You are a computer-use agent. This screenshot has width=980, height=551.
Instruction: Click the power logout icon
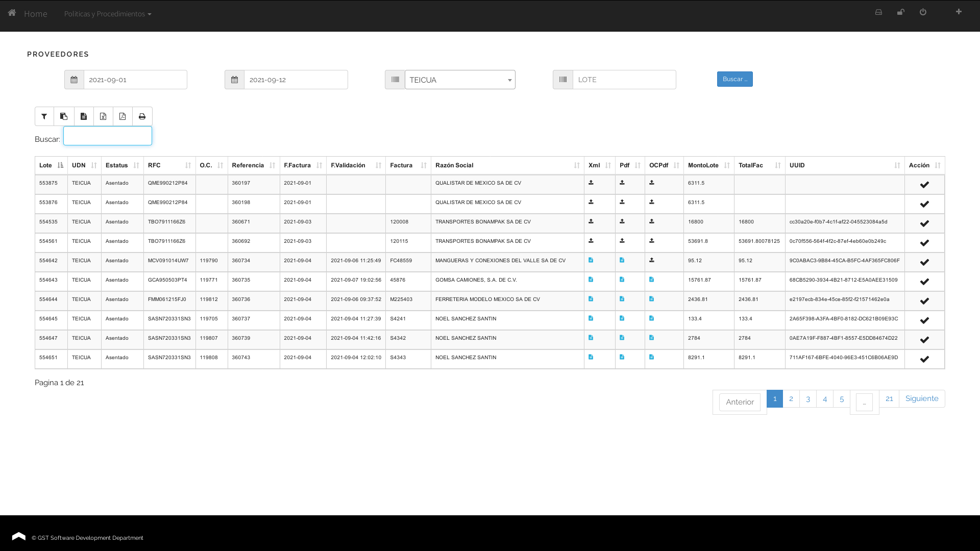coord(923,12)
